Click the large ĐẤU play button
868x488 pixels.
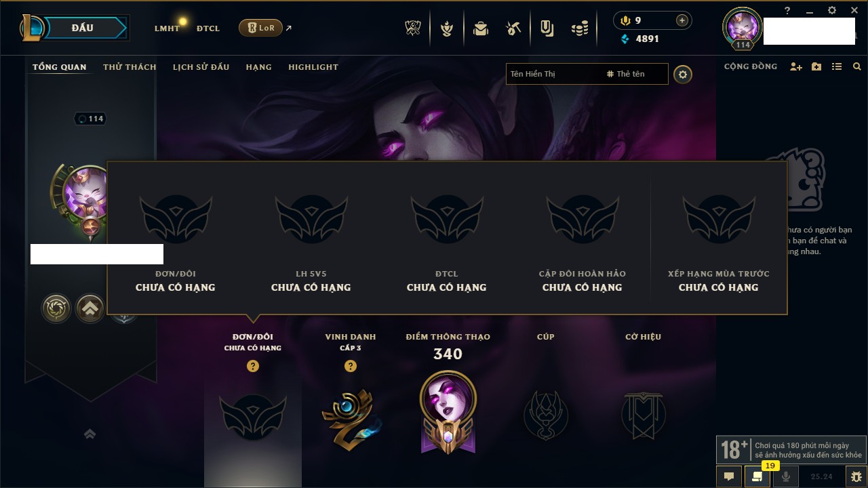tap(82, 28)
